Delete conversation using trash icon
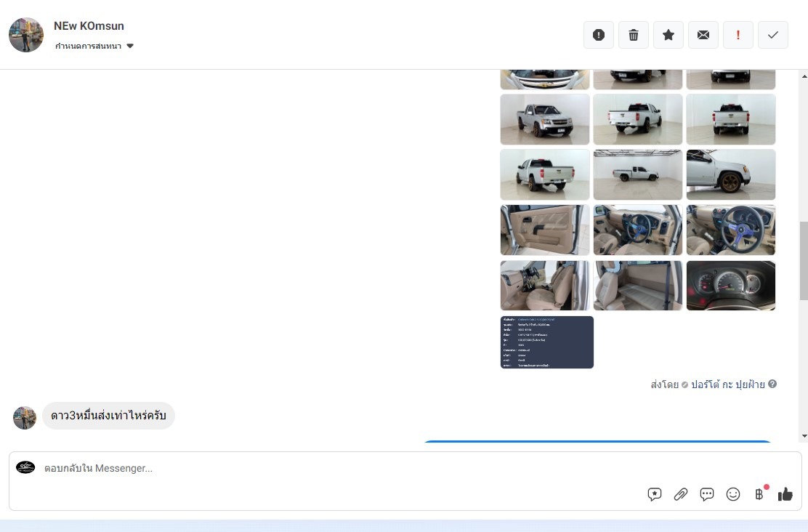 (x=634, y=35)
